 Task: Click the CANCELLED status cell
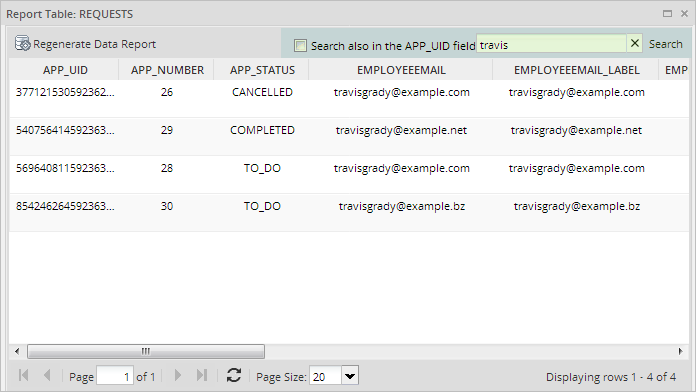262,92
